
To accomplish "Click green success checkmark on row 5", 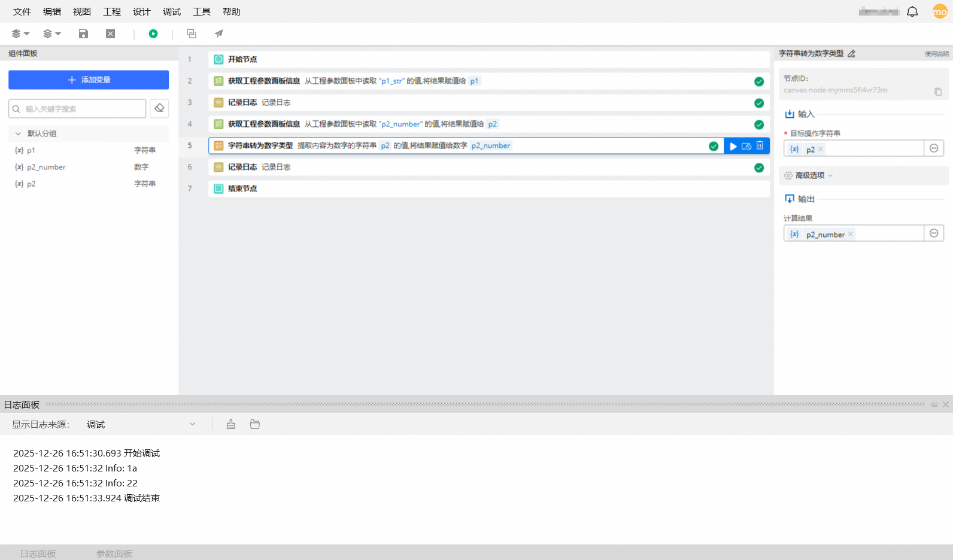I will [x=714, y=146].
